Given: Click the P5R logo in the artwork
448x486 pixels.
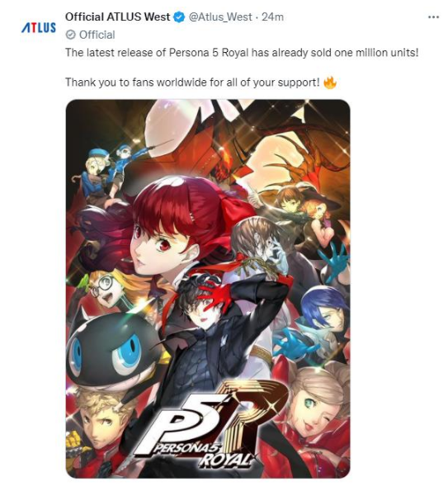Looking at the screenshot, I should tap(207, 427).
